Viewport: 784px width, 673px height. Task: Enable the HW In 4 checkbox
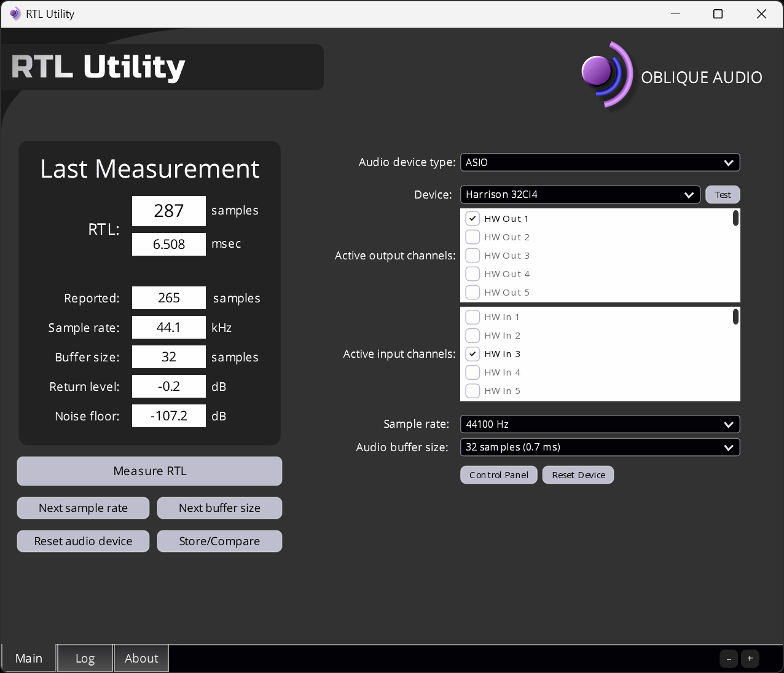(472, 372)
